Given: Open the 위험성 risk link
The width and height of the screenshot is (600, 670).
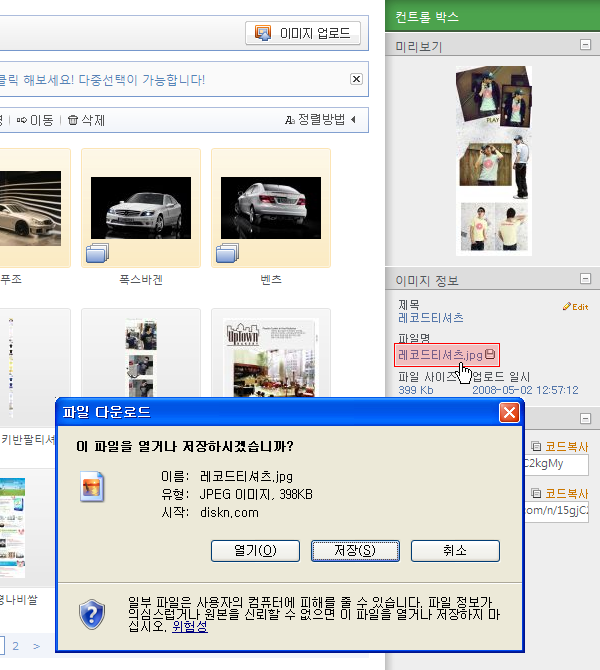Looking at the screenshot, I should 190,626.
